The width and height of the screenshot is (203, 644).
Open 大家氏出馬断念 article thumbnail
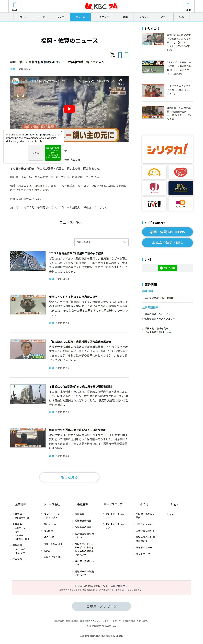pyautogui.click(x=28, y=349)
